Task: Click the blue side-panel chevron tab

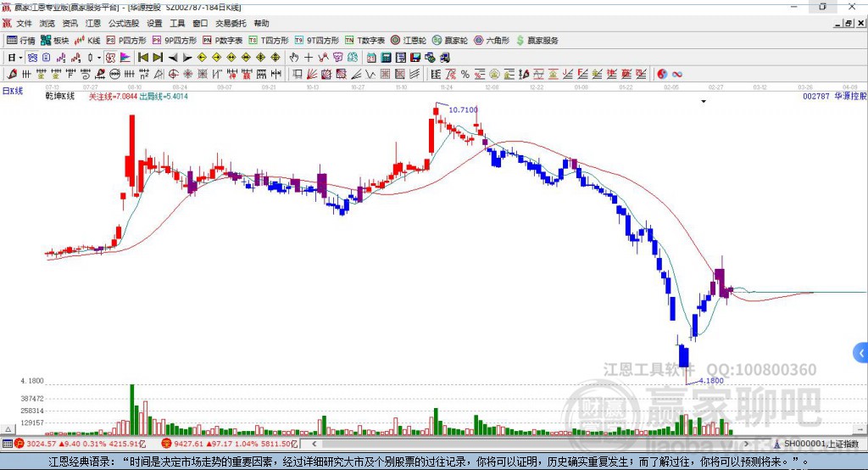Action: 861,353
